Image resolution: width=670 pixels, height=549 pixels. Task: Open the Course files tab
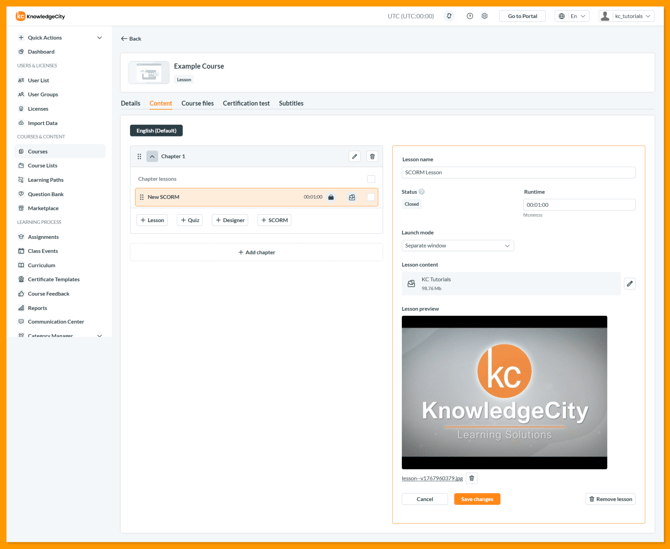[197, 103]
